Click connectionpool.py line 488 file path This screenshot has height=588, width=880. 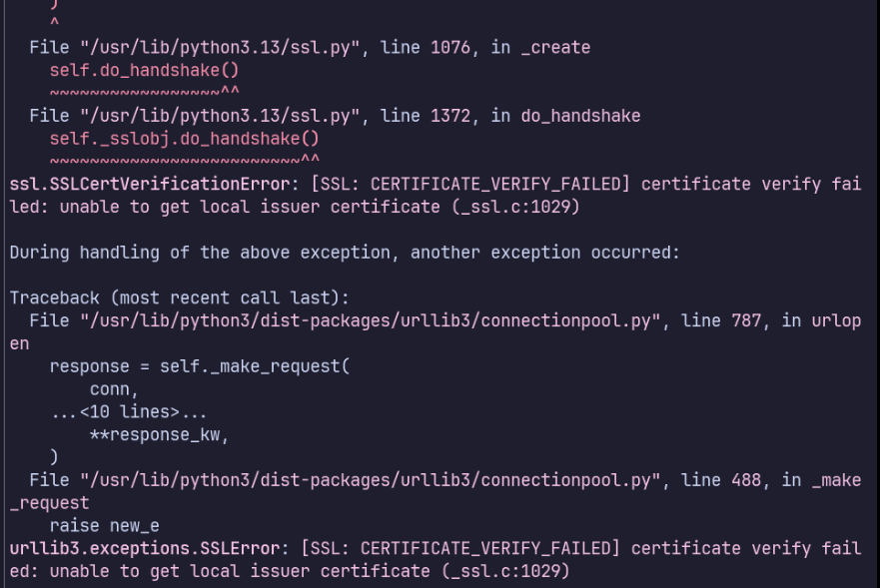point(370,480)
